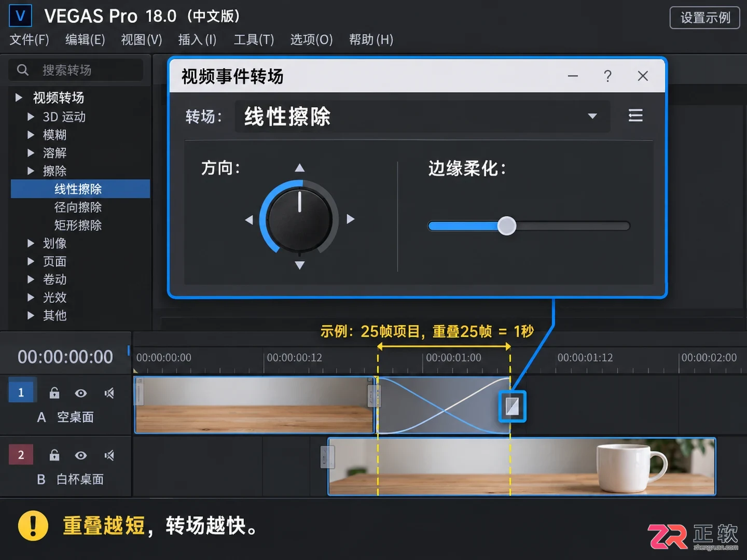Collapse the 视频转场 tree root
The width and height of the screenshot is (747, 560).
tap(19, 97)
